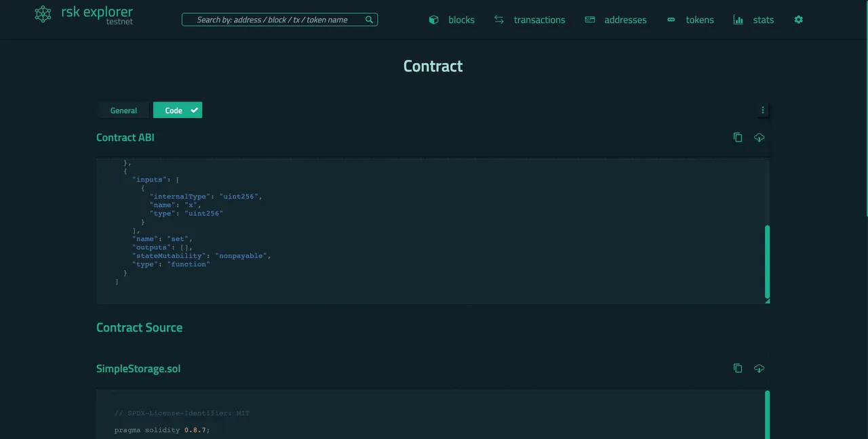
Task: Click the "outputs": [] line
Action: (163, 247)
